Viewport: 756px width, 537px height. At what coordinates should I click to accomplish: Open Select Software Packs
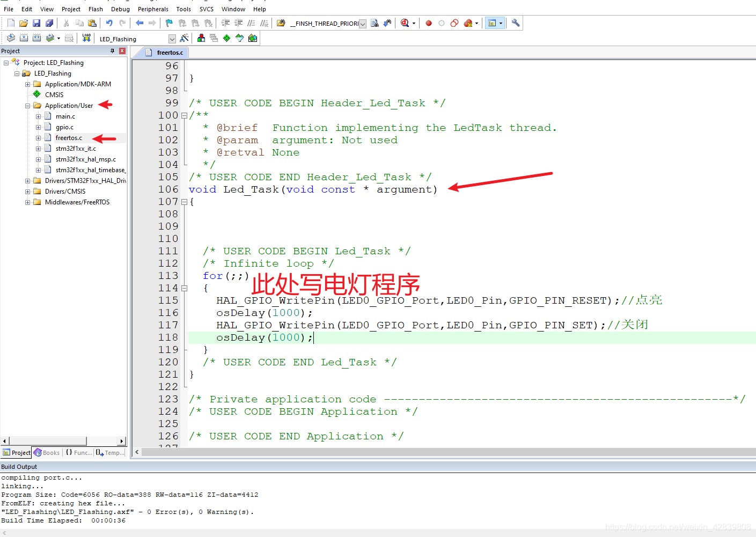(x=240, y=38)
